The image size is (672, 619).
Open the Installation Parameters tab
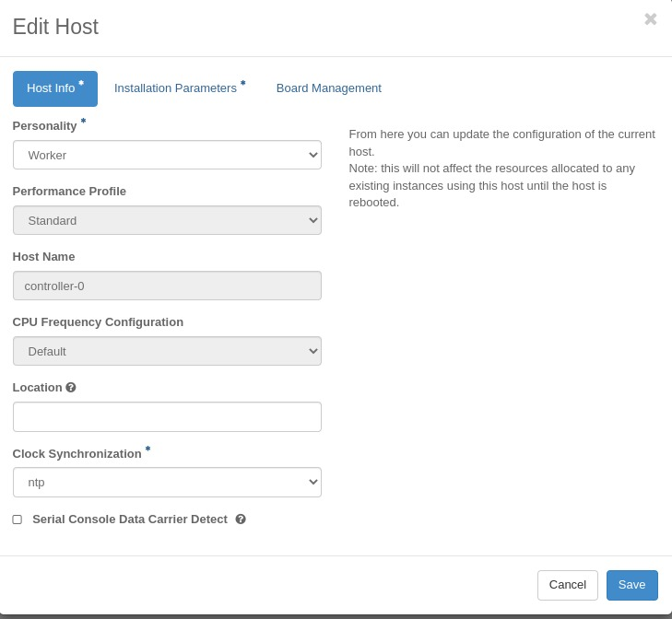[x=177, y=88]
